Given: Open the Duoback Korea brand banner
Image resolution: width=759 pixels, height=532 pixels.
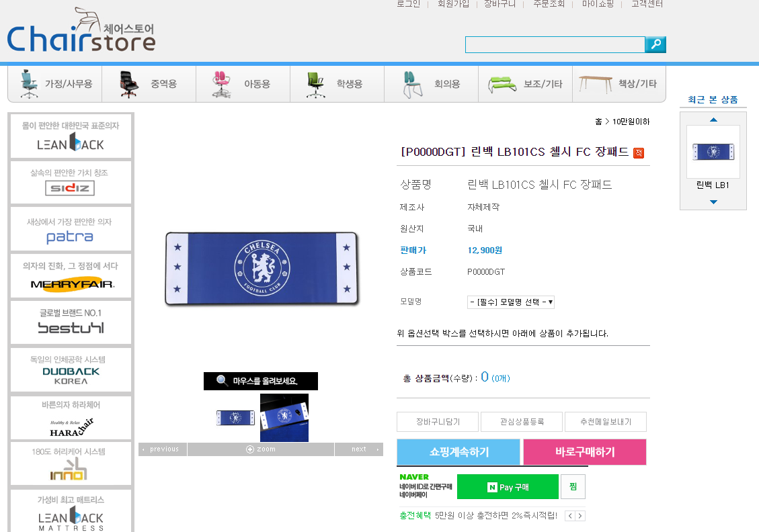Looking at the screenshot, I should [71, 370].
